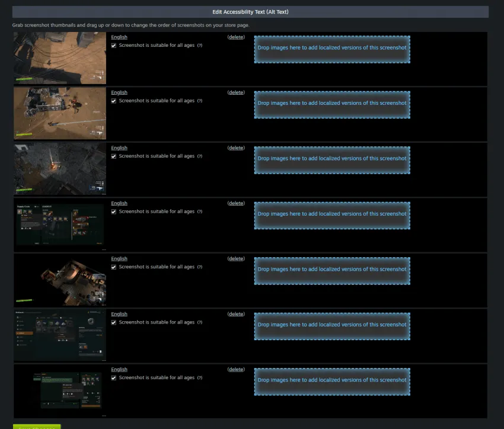
Task: Click the help (?) icon in the first screenshot row
Action: coord(200,45)
